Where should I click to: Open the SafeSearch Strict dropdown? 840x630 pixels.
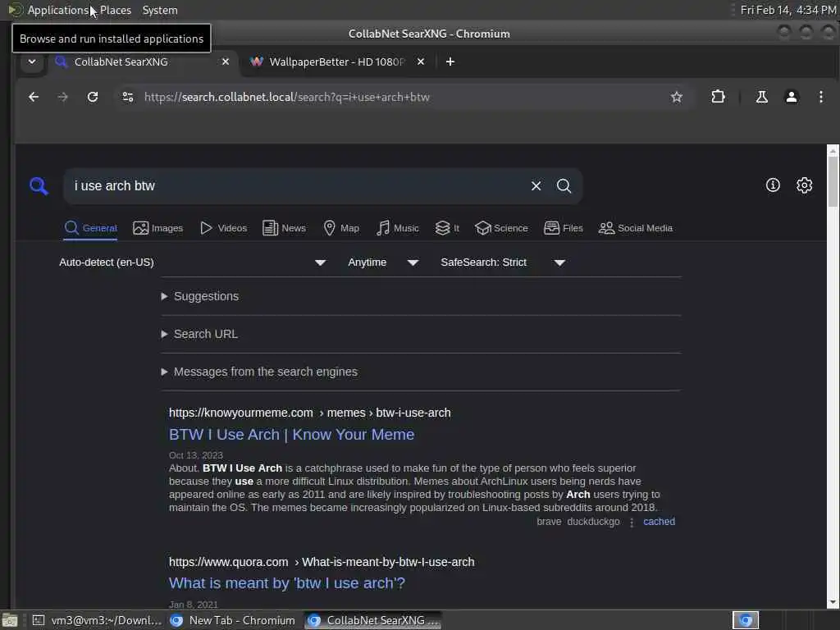click(503, 262)
